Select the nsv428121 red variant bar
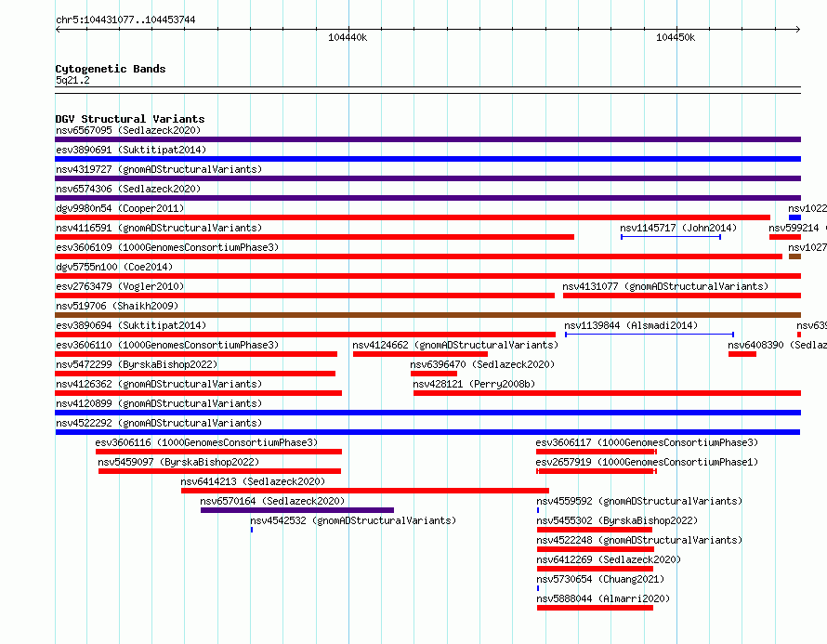 point(607,393)
